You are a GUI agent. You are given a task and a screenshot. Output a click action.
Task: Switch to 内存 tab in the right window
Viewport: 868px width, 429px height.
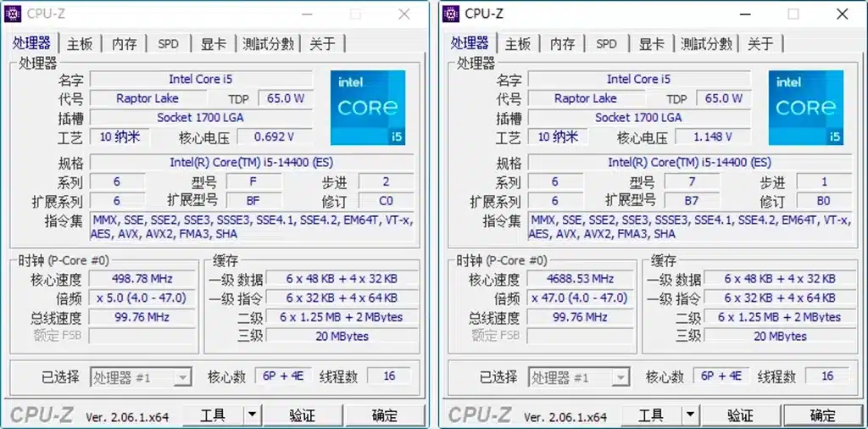[563, 44]
